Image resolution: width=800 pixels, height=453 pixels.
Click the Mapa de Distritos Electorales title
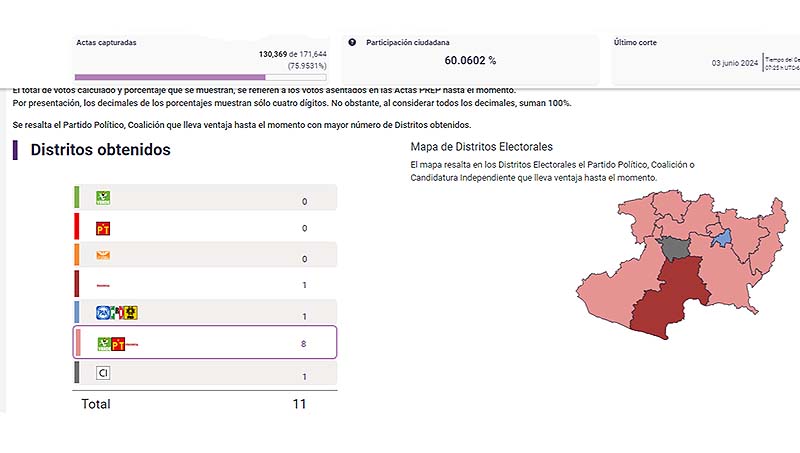(x=482, y=147)
